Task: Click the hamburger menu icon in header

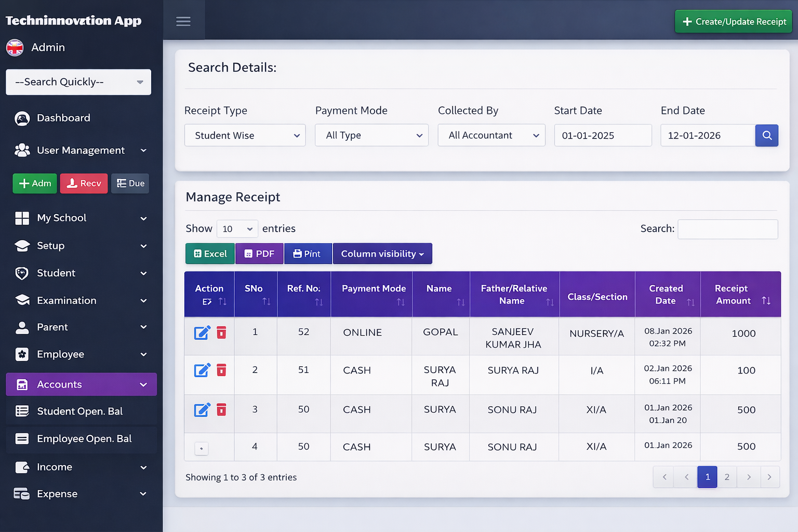Action: coord(183,21)
